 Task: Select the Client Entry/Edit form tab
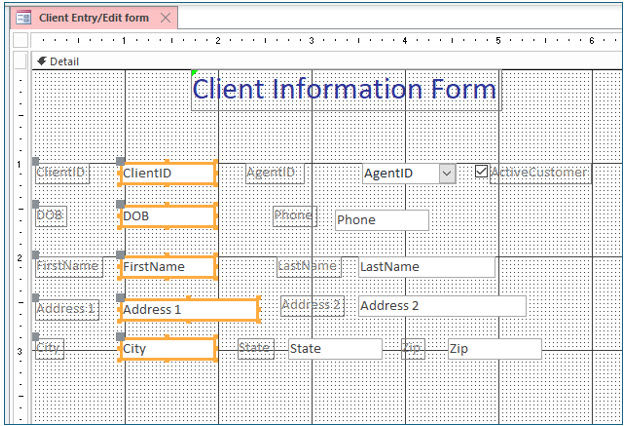[x=94, y=18]
